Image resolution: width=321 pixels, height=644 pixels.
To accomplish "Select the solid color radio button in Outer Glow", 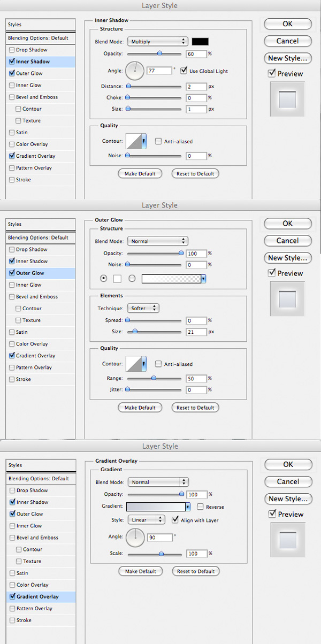I will (x=103, y=279).
